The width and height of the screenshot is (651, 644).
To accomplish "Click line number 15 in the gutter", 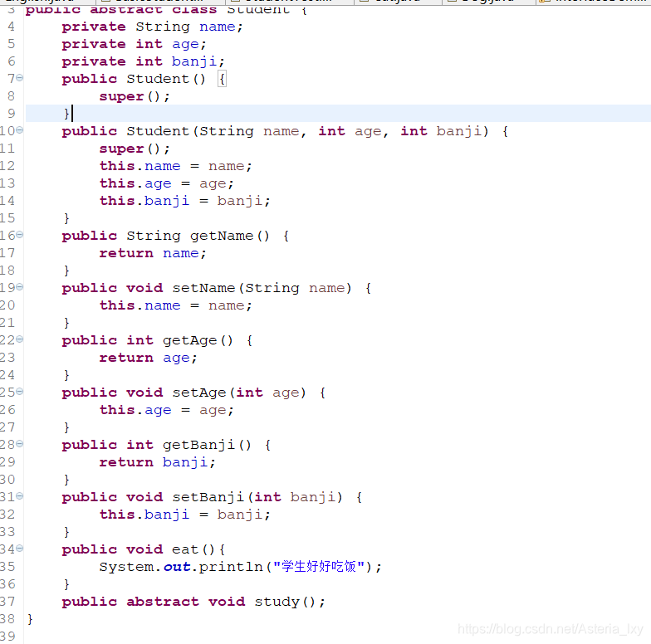I will [7, 218].
